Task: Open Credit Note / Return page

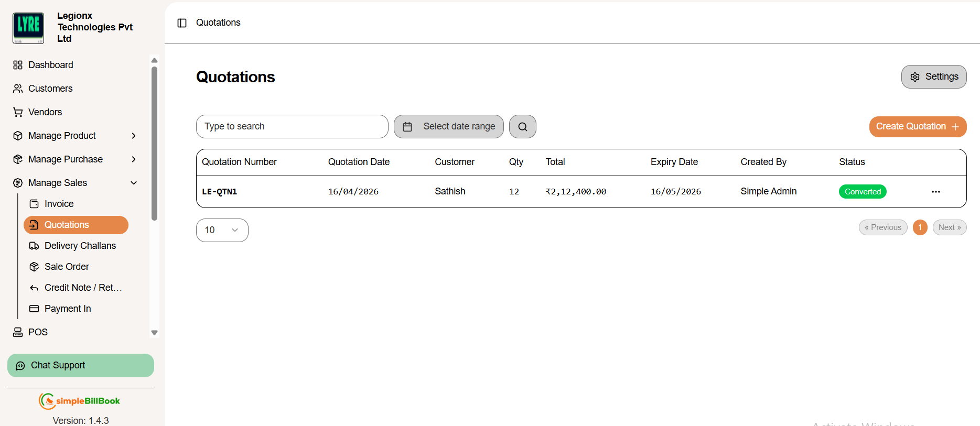Action: (x=83, y=288)
